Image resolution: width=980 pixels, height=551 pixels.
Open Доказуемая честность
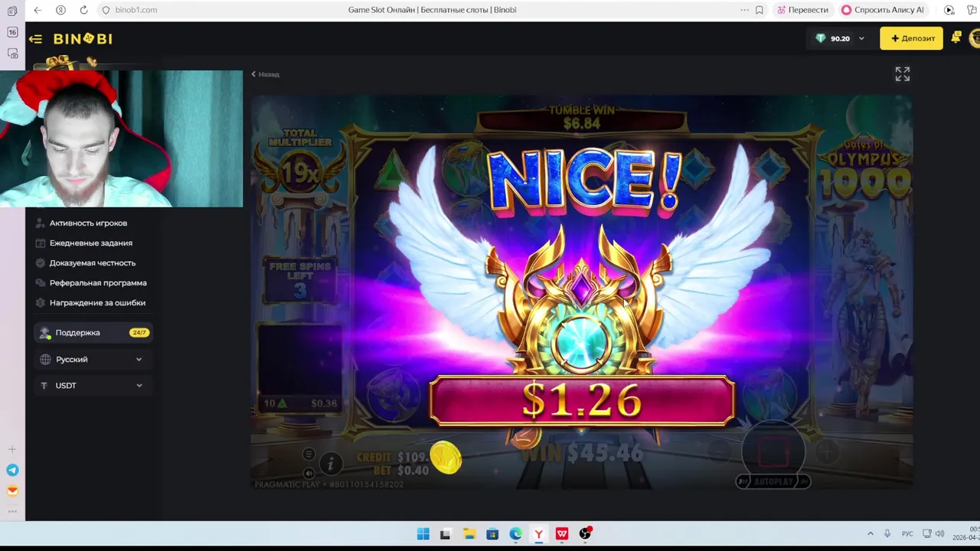92,262
